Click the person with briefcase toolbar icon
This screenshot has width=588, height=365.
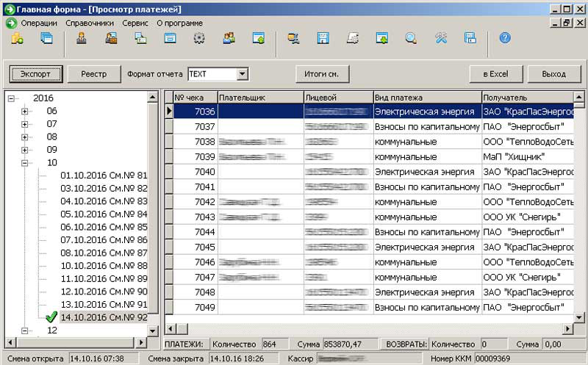point(111,39)
